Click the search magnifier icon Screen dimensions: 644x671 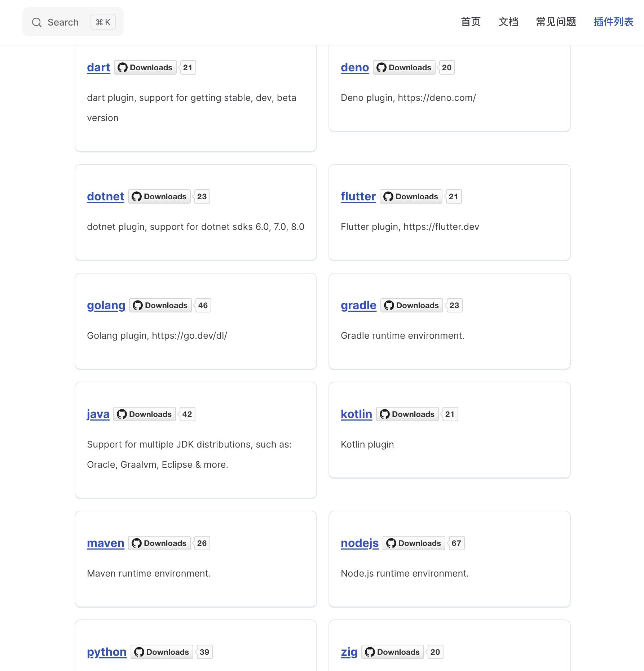coord(37,22)
